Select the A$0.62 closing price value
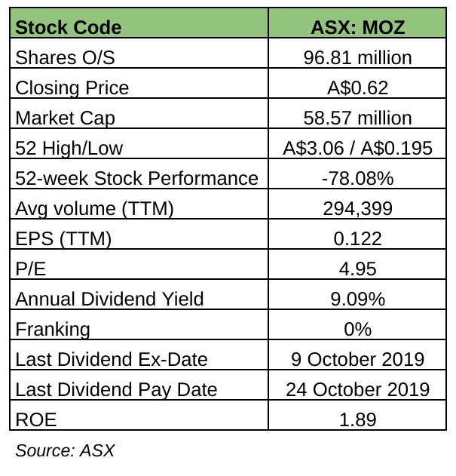 point(358,88)
